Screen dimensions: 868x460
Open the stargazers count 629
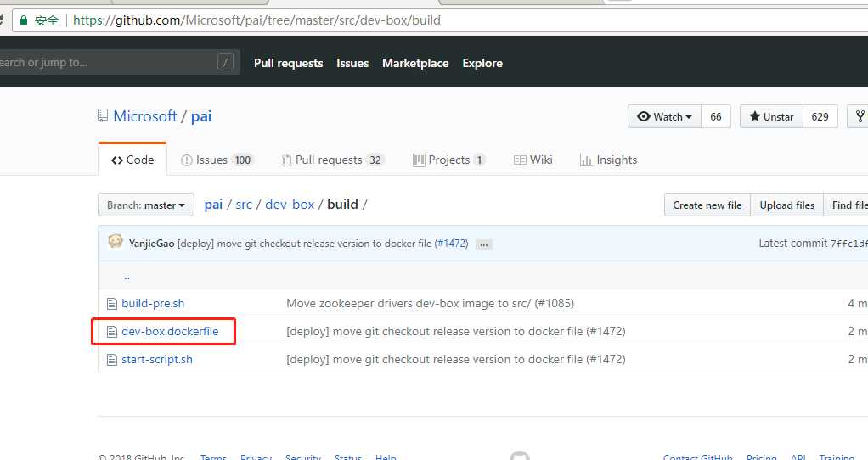820,116
